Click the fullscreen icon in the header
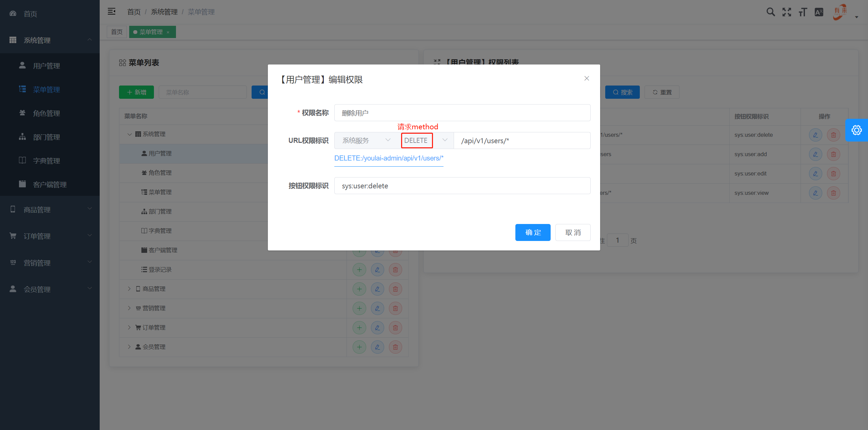The height and width of the screenshot is (430, 868). (787, 12)
